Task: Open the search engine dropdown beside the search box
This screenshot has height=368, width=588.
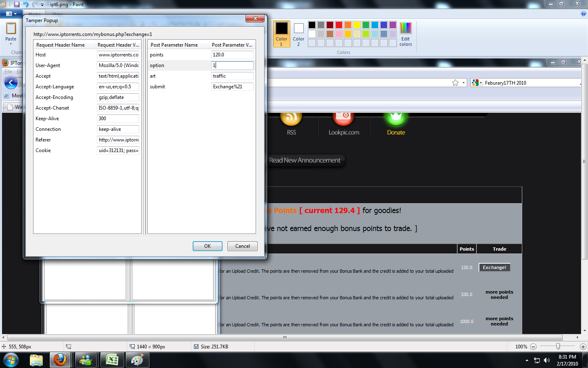Action: 477,83
